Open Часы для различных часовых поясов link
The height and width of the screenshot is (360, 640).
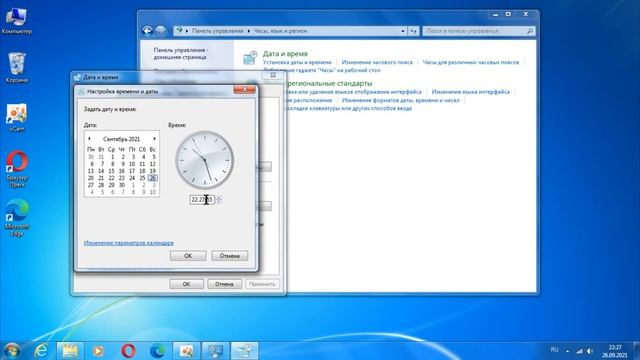[471, 62]
